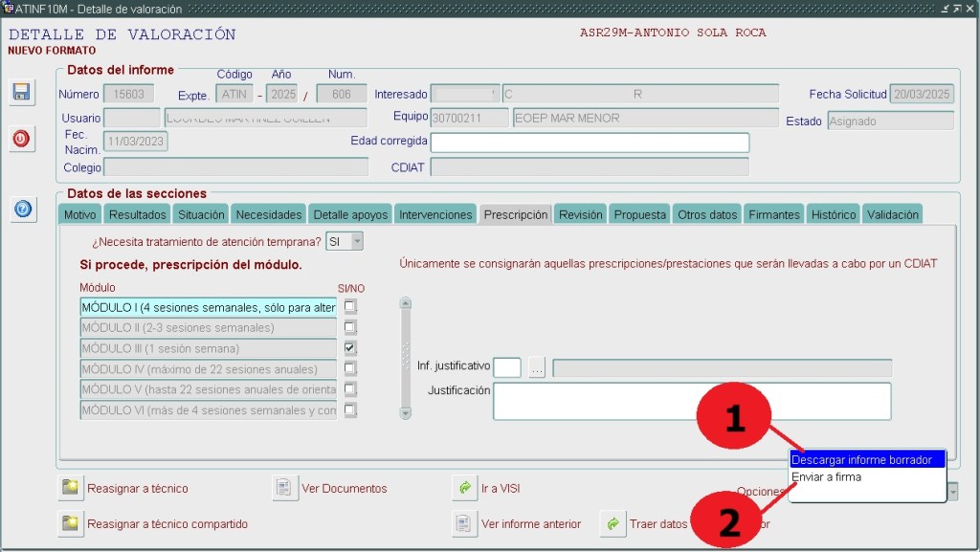The height and width of the screenshot is (552, 980).
Task: Click the Edad corregida input field
Action: tap(589, 143)
